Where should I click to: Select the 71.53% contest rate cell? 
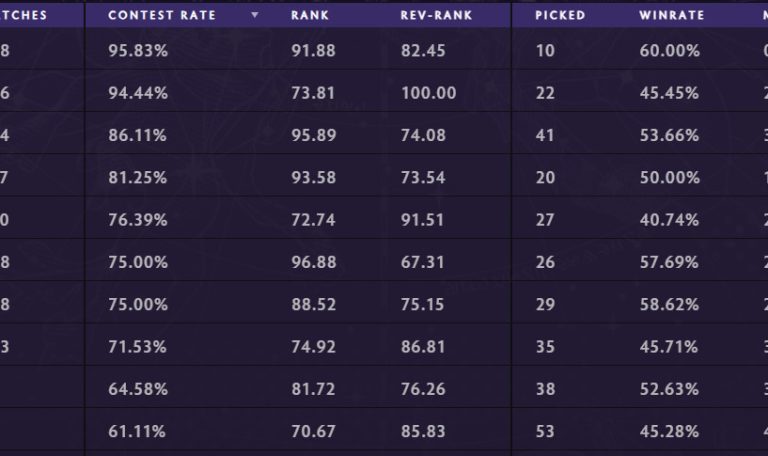(138, 347)
